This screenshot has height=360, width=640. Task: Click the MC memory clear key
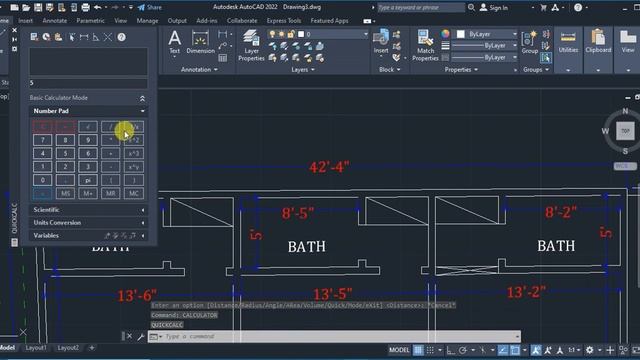pos(134,193)
